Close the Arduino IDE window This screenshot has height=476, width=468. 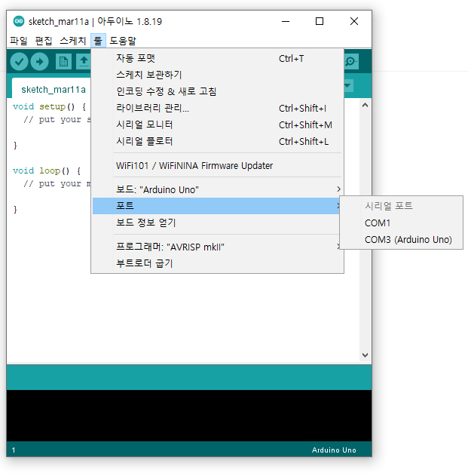tap(354, 21)
